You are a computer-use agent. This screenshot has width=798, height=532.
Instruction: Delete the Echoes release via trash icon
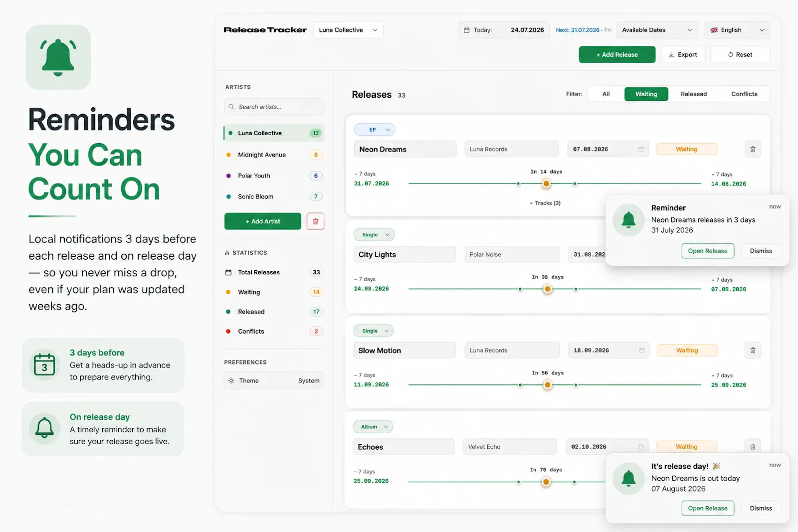(753, 447)
